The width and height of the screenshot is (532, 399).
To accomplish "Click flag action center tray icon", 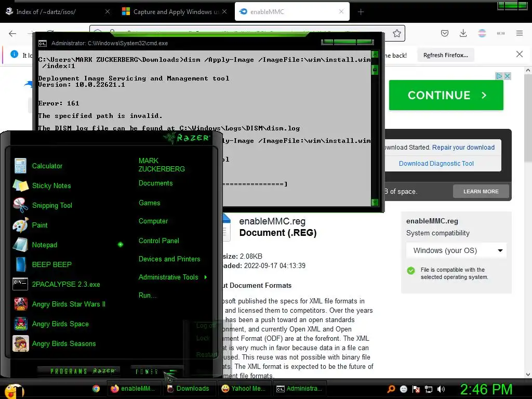I will (x=416, y=389).
